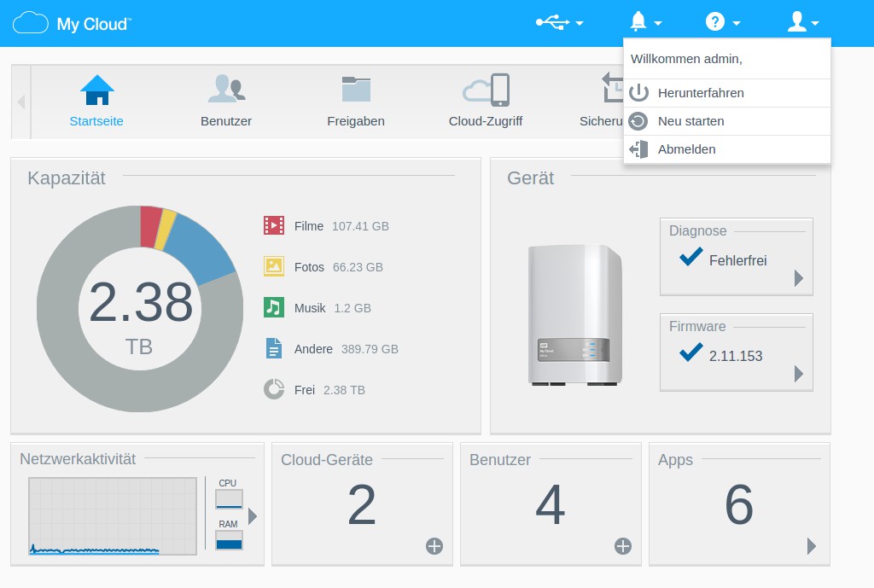The width and height of the screenshot is (874, 588).
Task: Select Herunterfahren from the user menu
Action: [727, 93]
